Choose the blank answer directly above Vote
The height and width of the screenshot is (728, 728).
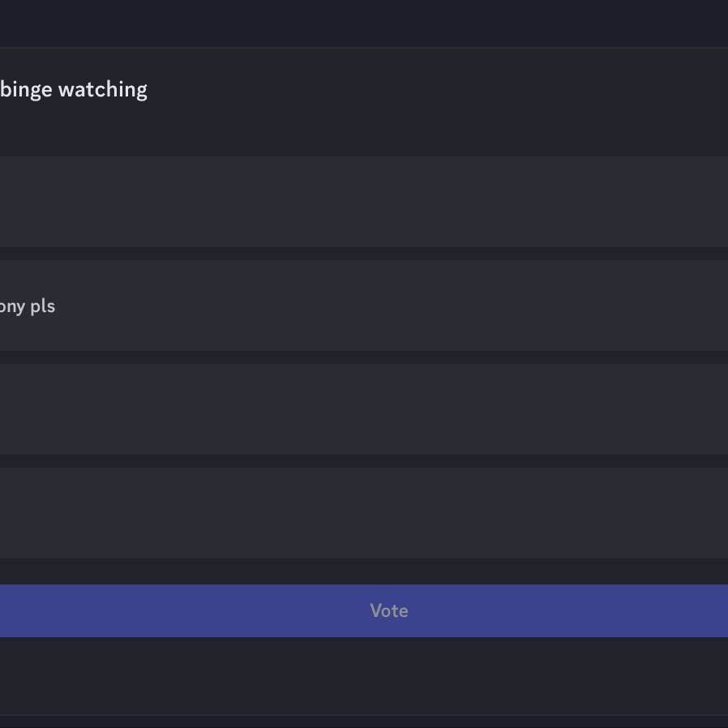tap(364, 513)
